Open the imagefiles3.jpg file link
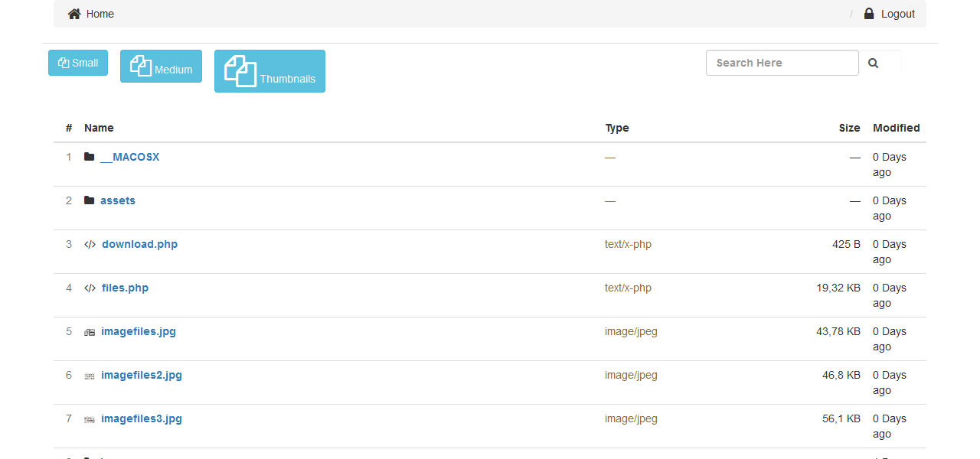This screenshot has height=459, width=980. pos(142,418)
